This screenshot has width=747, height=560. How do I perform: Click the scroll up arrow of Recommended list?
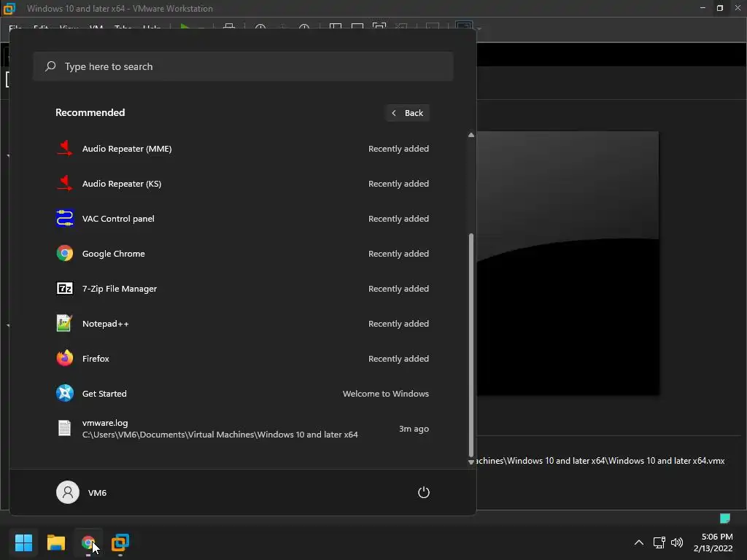point(471,135)
